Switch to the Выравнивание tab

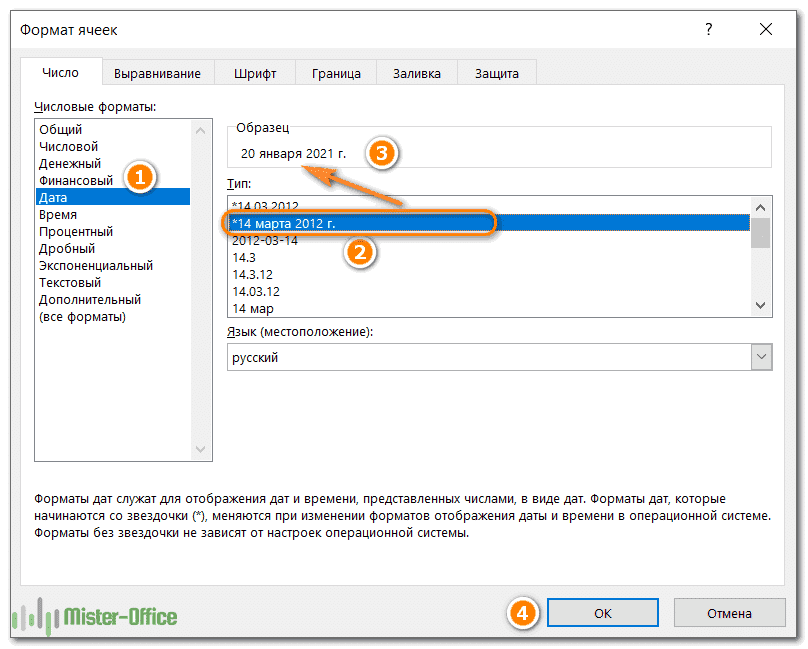point(157,73)
